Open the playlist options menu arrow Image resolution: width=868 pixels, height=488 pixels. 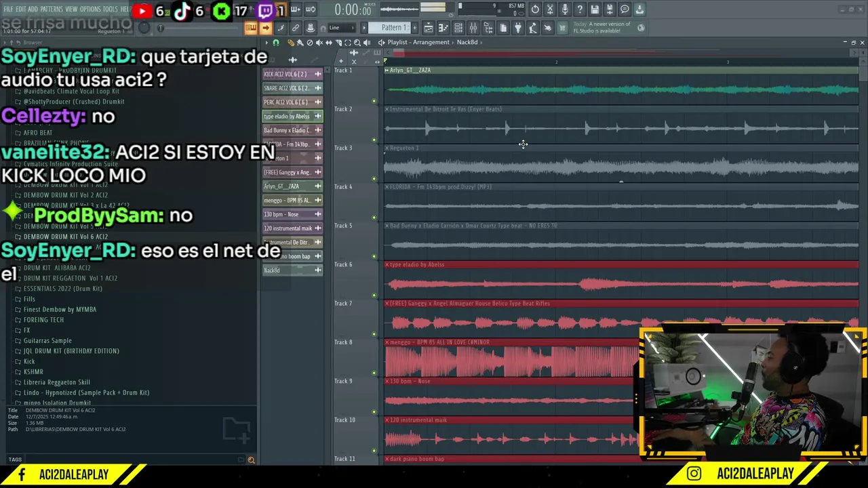pyautogui.click(x=267, y=43)
